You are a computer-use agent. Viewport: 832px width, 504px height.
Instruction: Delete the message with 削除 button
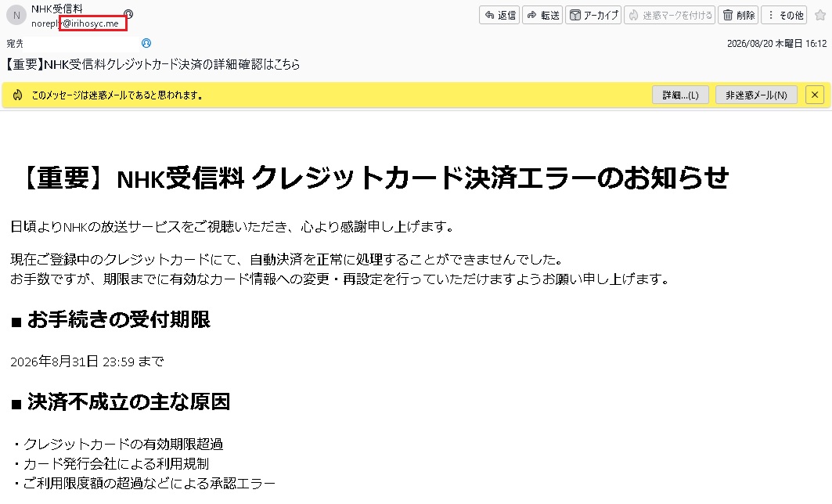(738, 16)
